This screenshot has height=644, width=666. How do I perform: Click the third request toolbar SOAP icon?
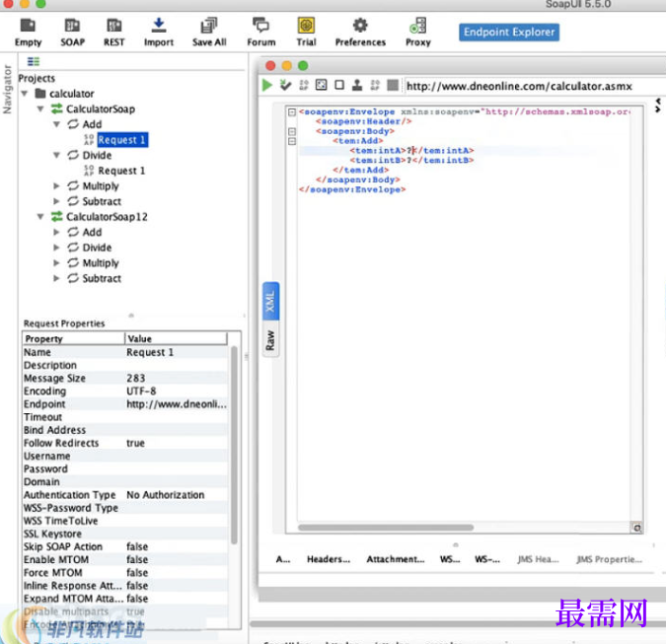(303, 86)
